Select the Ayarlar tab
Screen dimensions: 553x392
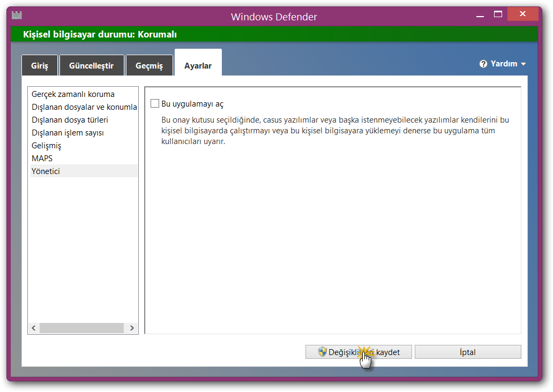pyautogui.click(x=198, y=63)
